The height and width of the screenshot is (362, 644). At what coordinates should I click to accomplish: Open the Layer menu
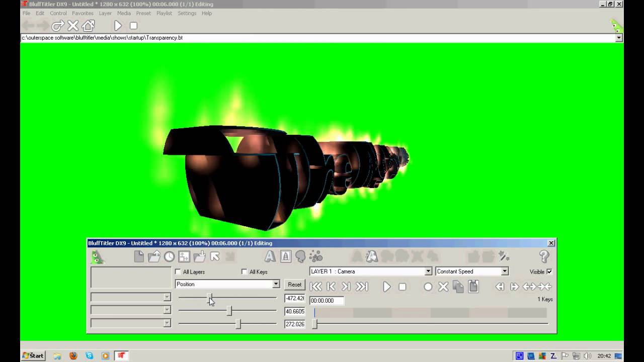pos(105,13)
